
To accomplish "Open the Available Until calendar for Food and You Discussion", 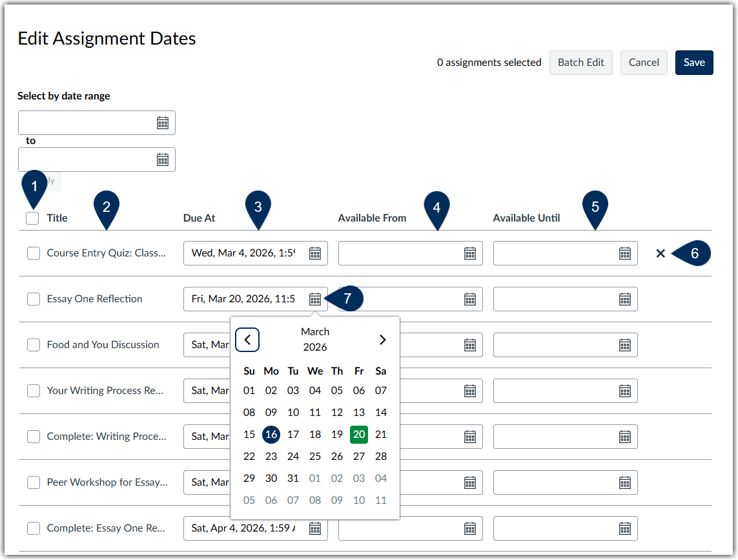I will point(625,344).
